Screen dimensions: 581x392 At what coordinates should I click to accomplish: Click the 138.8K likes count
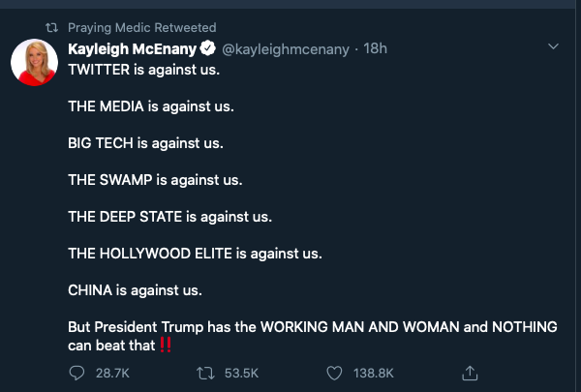[x=373, y=373]
